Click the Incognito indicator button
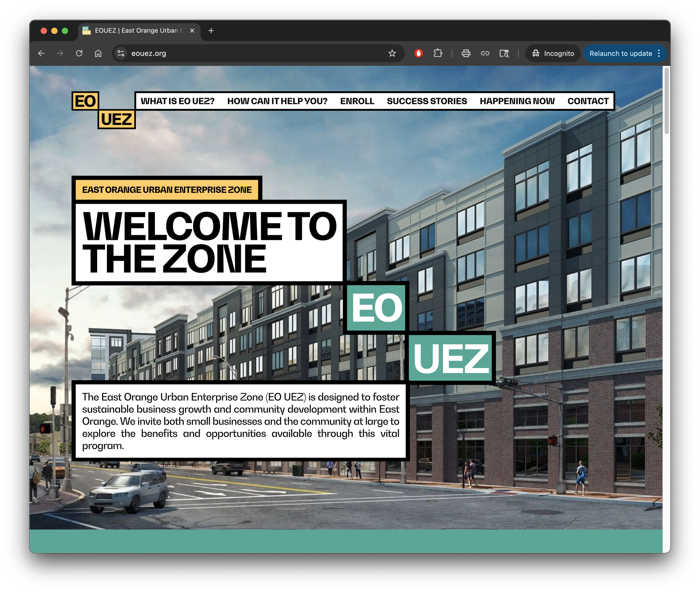Screen dimensions: 700x592 pyautogui.click(x=553, y=53)
